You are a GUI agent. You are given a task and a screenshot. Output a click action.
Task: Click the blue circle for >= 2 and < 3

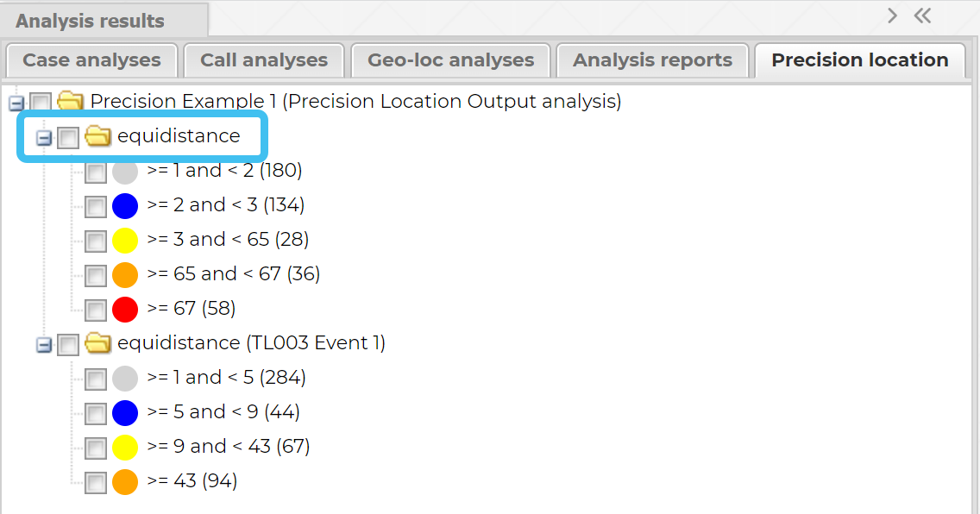tap(125, 205)
